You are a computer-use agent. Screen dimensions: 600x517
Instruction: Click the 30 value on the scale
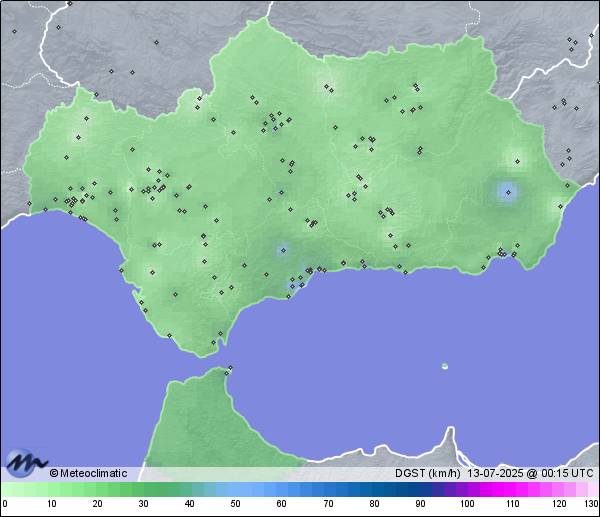point(143,504)
